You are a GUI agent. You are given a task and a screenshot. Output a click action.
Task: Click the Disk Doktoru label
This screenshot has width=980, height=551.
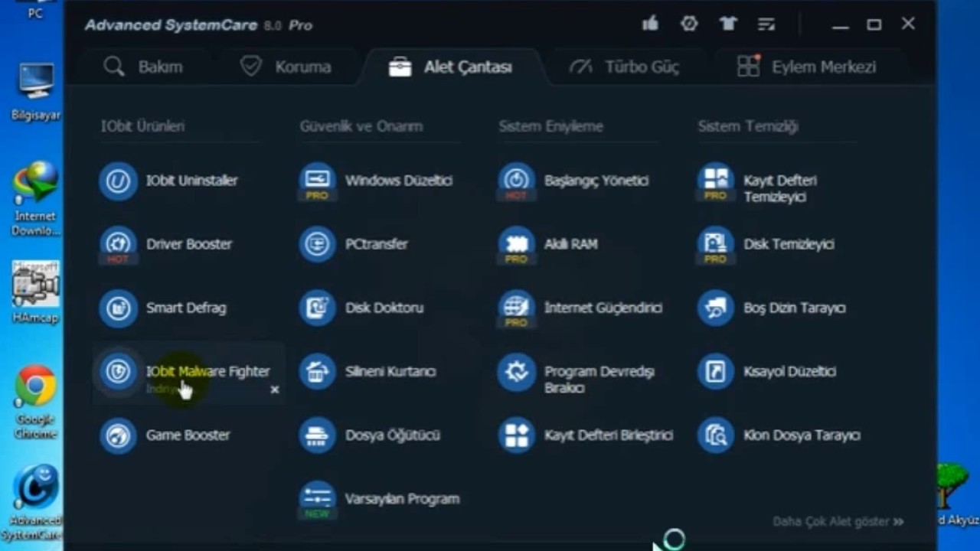click(x=384, y=308)
